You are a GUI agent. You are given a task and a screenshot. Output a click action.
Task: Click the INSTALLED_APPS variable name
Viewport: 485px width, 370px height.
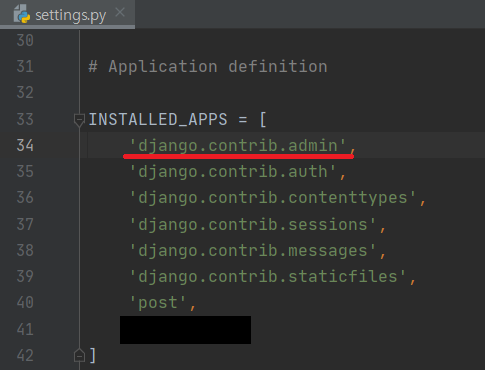click(158, 120)
